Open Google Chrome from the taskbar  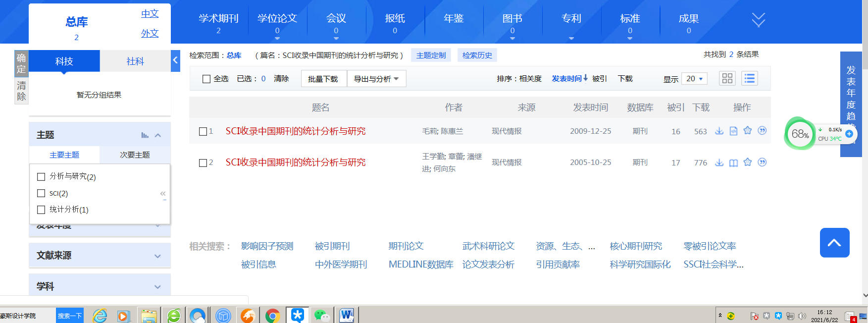(x=272, y=316)
